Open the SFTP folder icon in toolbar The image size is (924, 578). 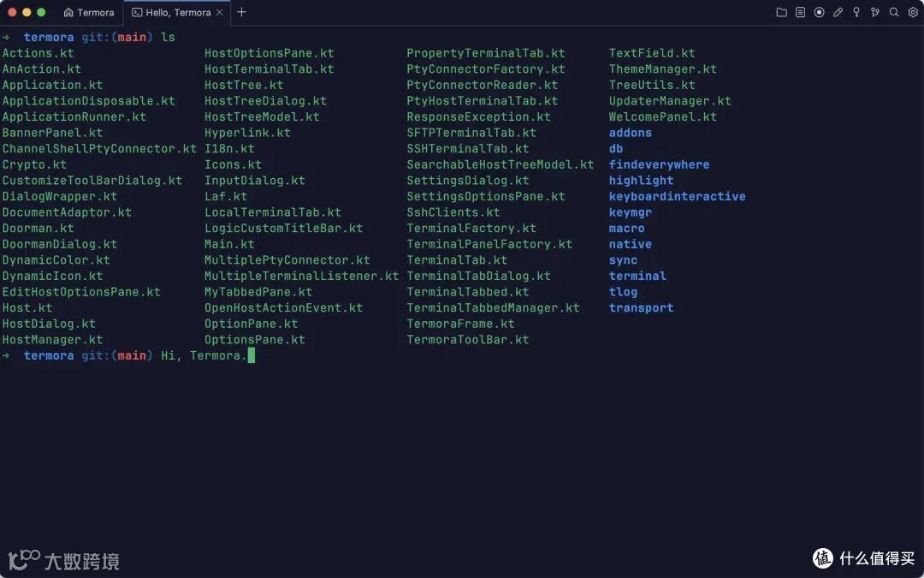click(x=781, y=12)
